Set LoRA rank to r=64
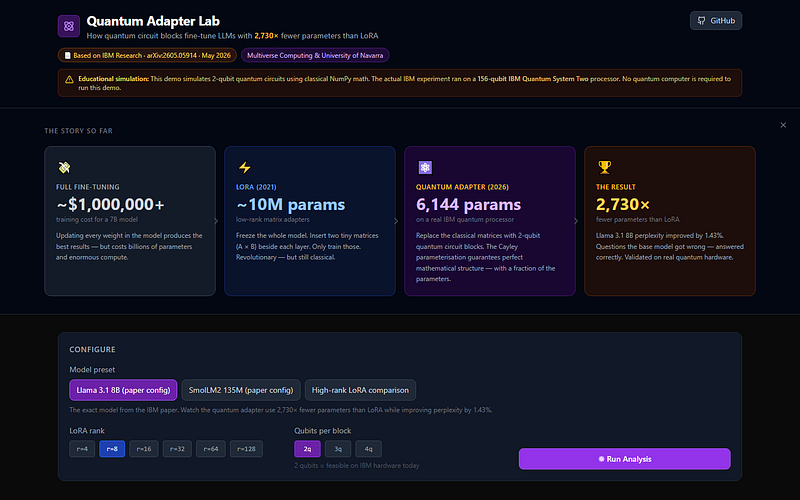This screenshot has height=500, width=800. pos(211,449)
